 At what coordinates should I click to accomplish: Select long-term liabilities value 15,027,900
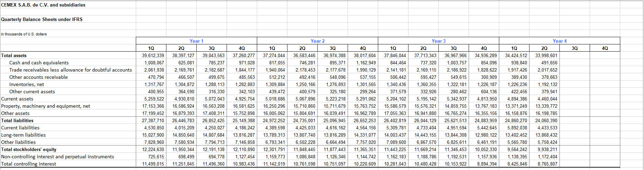coord(153,135)
